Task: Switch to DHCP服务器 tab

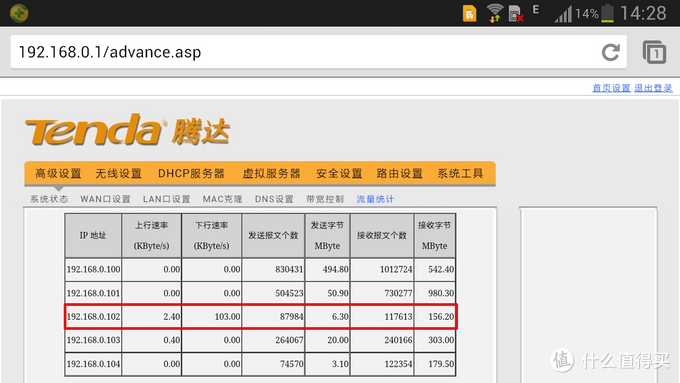Action: [x=191, y=173]
